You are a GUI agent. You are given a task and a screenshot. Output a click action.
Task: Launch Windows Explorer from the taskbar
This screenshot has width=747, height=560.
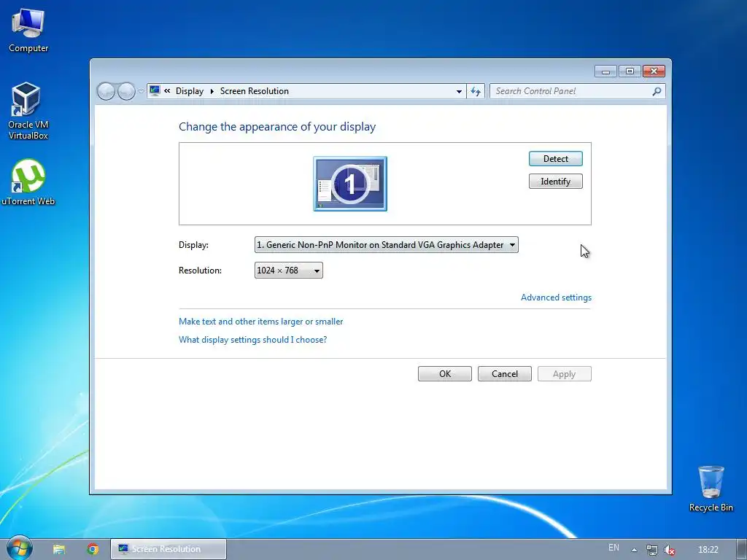point(59,549)
